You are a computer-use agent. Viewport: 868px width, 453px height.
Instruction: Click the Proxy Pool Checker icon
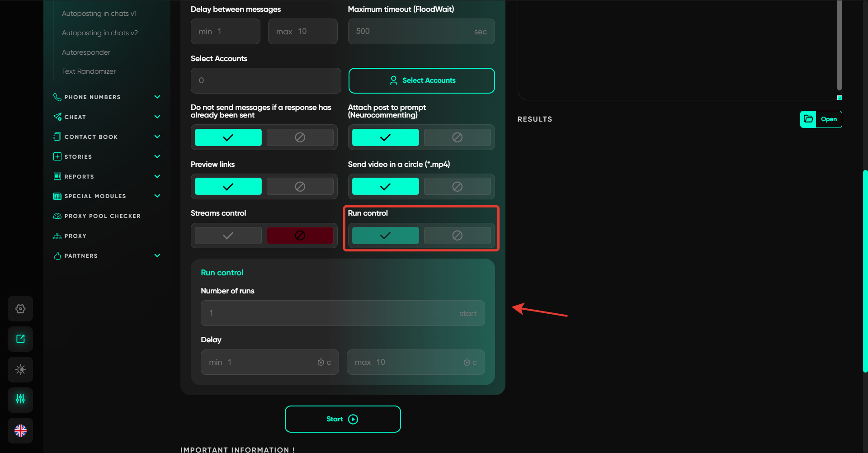pyautogui.click(x=57, y=216)
